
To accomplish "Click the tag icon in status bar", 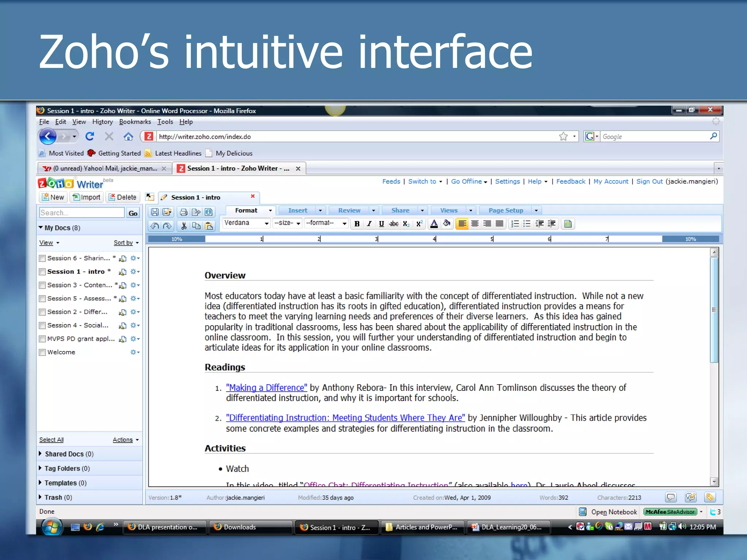I will [x=710, y=497].
